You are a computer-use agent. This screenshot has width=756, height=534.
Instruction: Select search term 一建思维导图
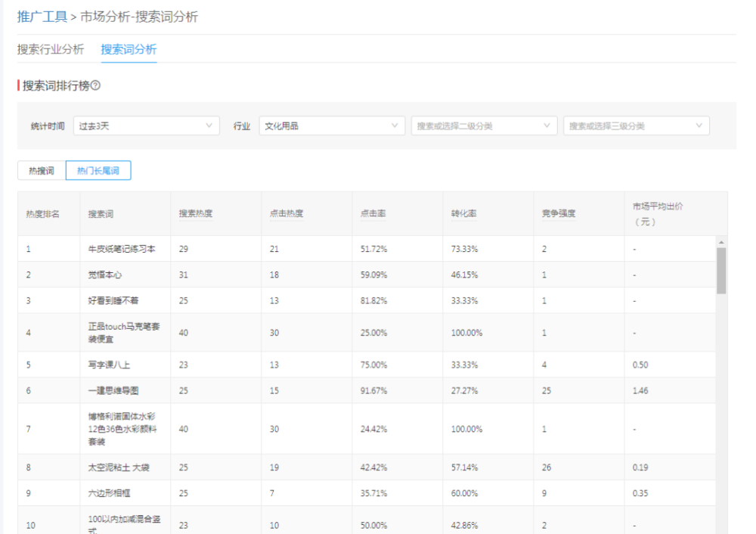[x=113, y=391]
